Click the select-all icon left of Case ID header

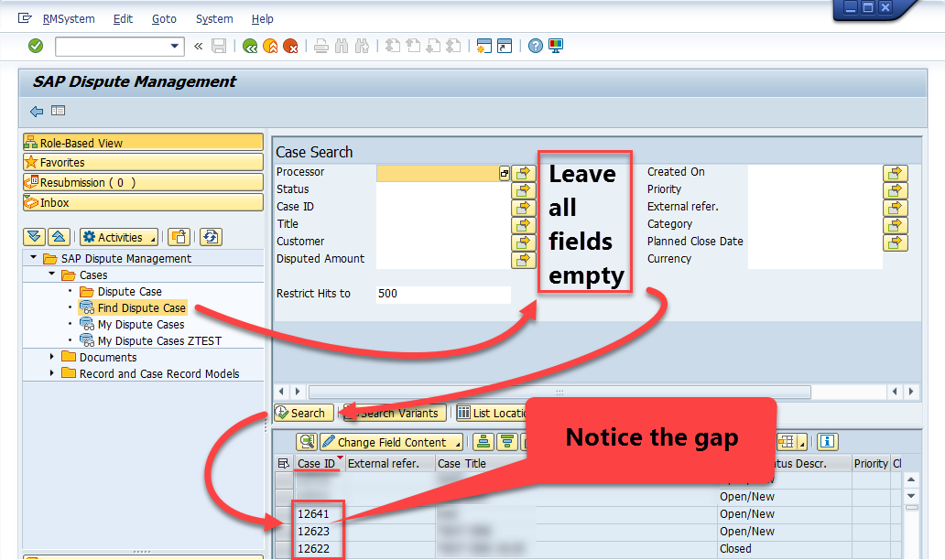coord(283,464)
